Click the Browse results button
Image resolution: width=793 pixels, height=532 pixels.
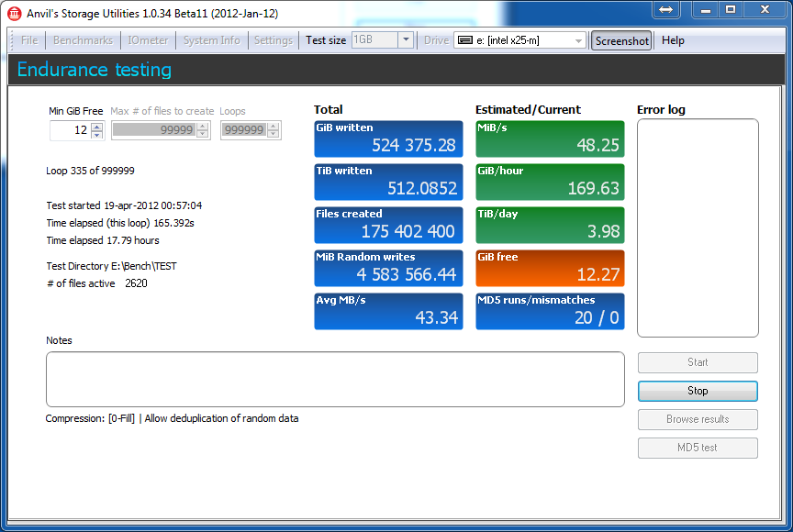pos(698,419)
